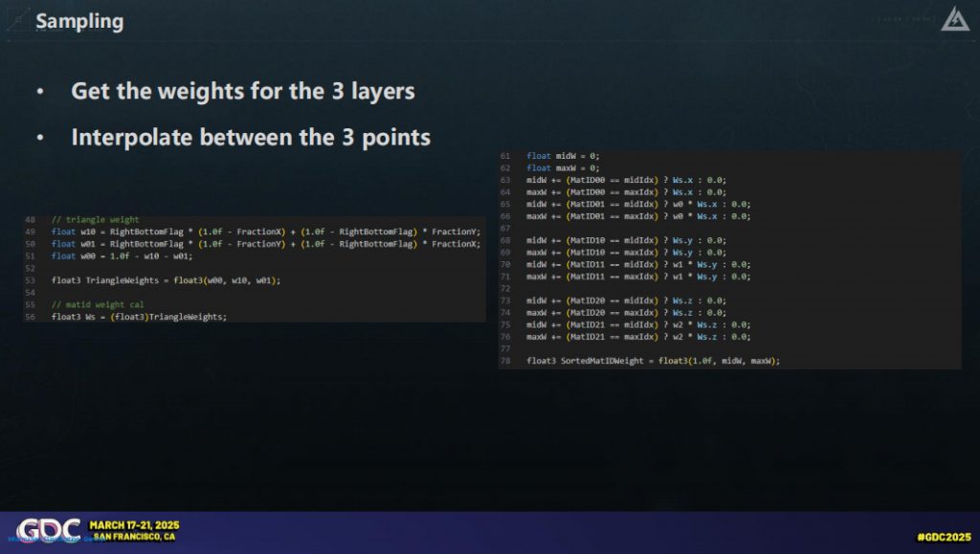
Task: Click code line "float w10 = RightBottomFlag"
Action: [x=266, y=232]
